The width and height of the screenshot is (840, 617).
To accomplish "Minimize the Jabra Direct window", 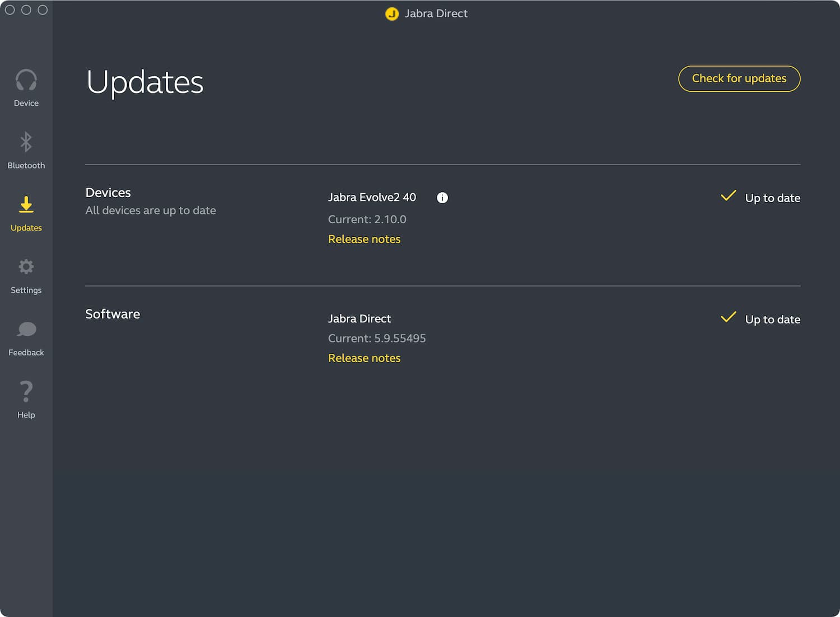I will (x=26, y=10).
